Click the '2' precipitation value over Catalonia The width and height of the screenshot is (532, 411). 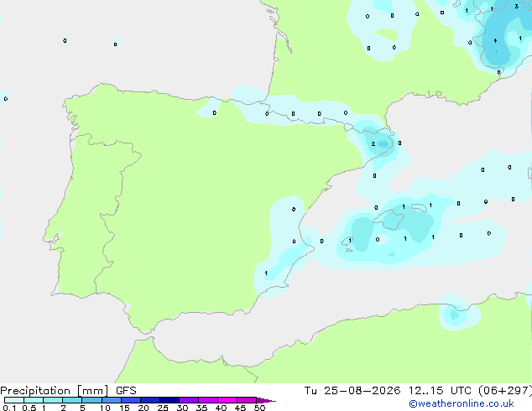pos(373,143)
